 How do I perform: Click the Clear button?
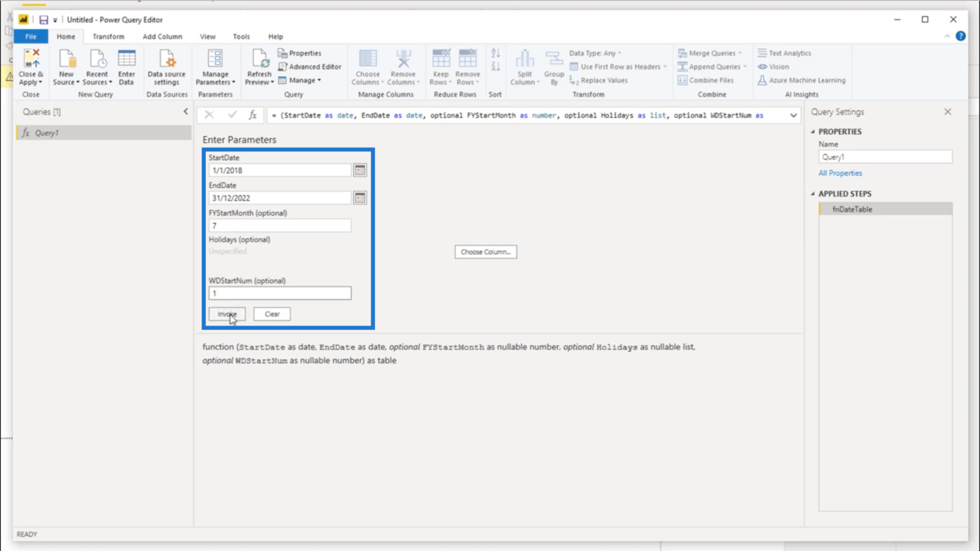(272, 314)
